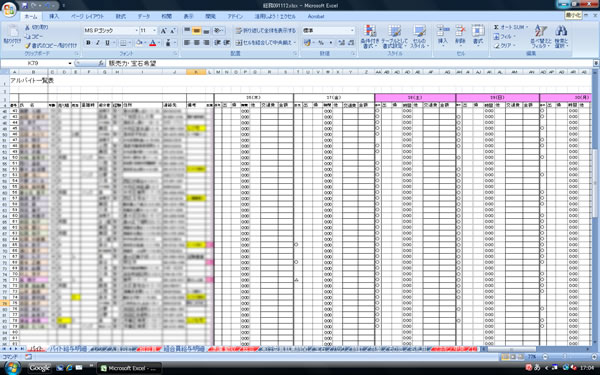Open Find and Select binoculars tool
600x375 pixels.
point(561,37)
